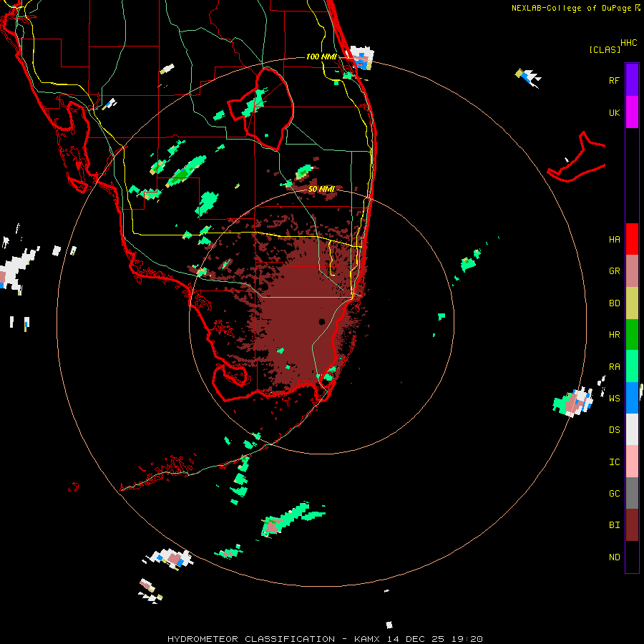Image resolution: width=644 pixels, height=644 pixels.
Task: Click the HYDROMETEOR CLASSIFICATION title text
Action: click(x=251, y=639)
